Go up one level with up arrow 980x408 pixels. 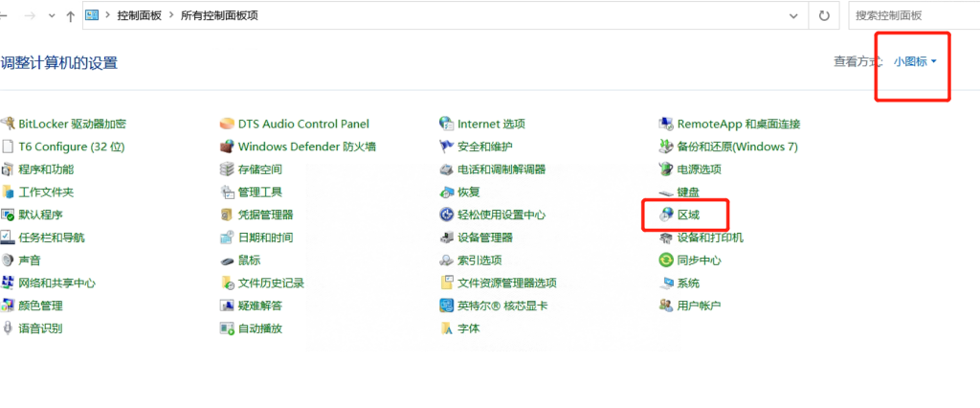tap(71, 15)
